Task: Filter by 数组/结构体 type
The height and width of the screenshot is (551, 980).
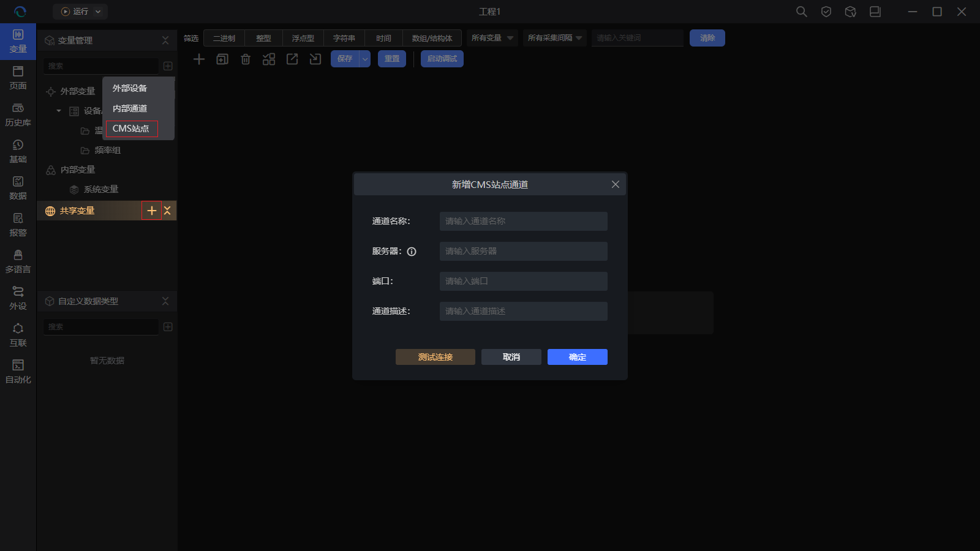Action: 432,38
